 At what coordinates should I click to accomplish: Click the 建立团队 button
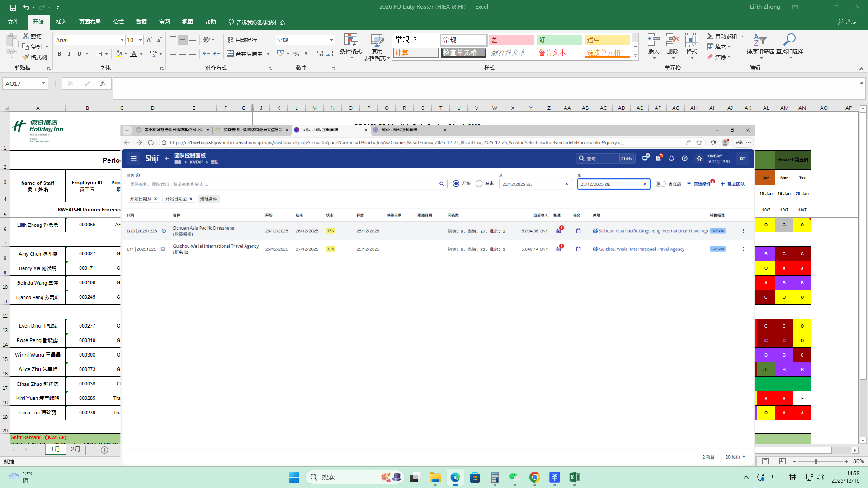coord(732,184)
